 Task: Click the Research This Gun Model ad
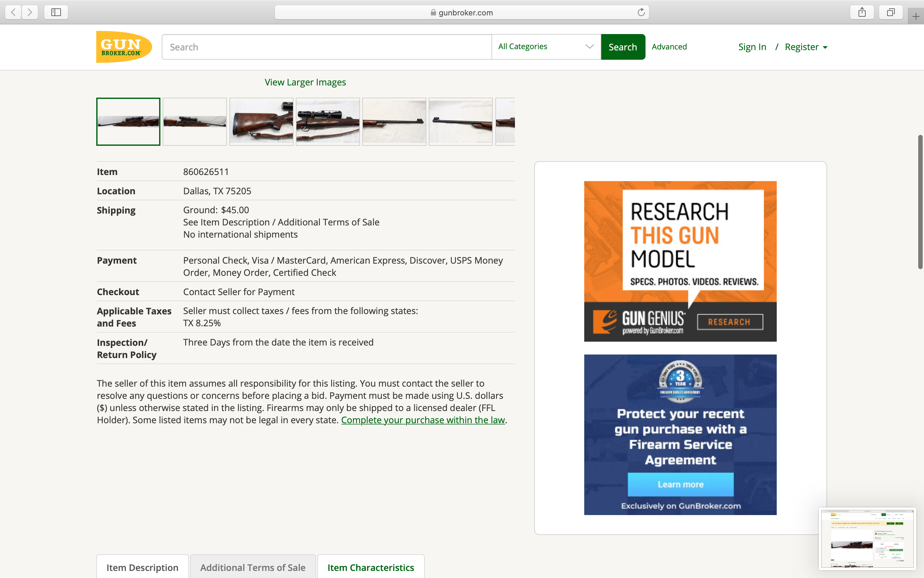point(680,261)
